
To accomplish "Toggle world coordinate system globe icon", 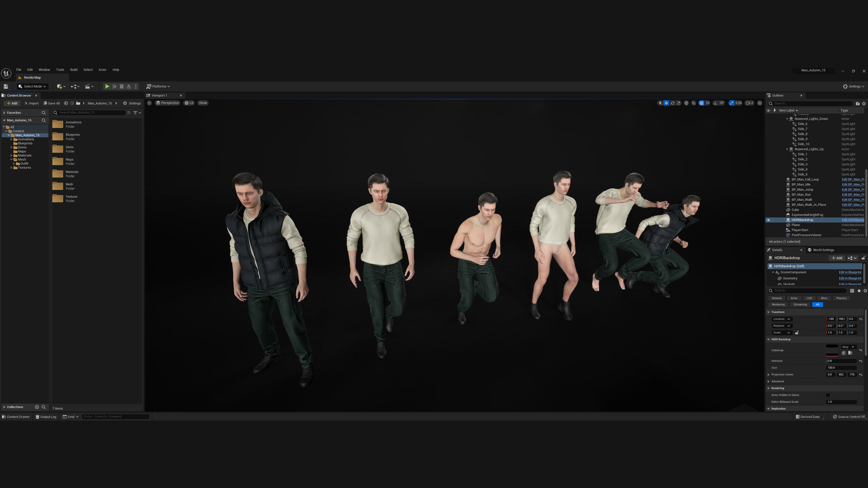I will pyautogui.click(x=686, y=103).
